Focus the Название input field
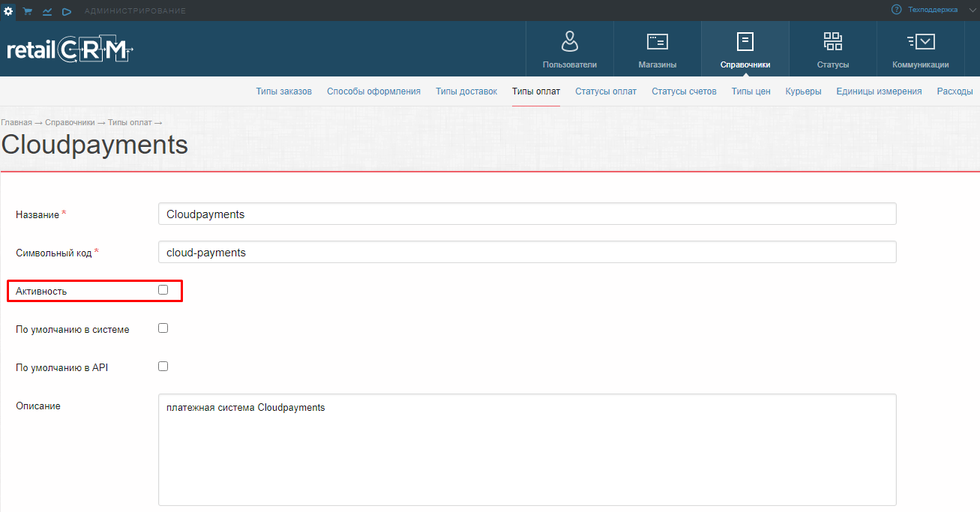 pos(527,214)
